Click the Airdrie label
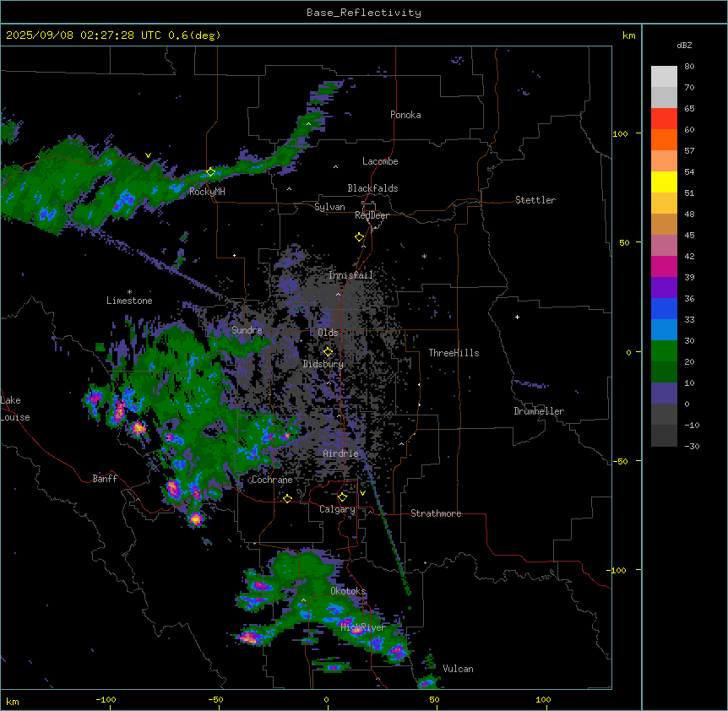 coord(341,453)
